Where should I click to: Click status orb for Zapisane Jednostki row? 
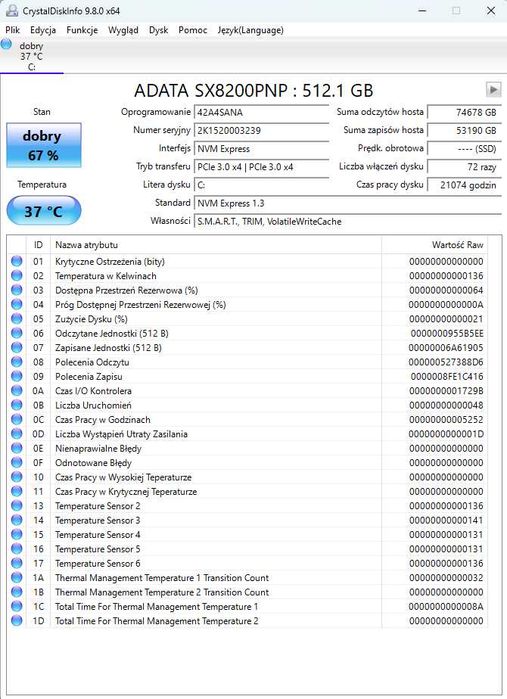[x=16, y=347]
